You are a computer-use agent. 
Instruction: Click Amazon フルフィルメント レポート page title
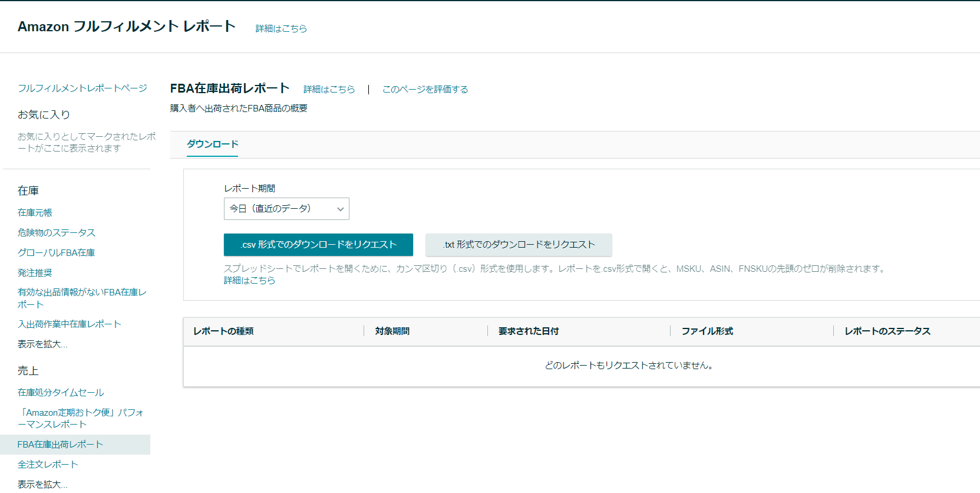(127, 27)
